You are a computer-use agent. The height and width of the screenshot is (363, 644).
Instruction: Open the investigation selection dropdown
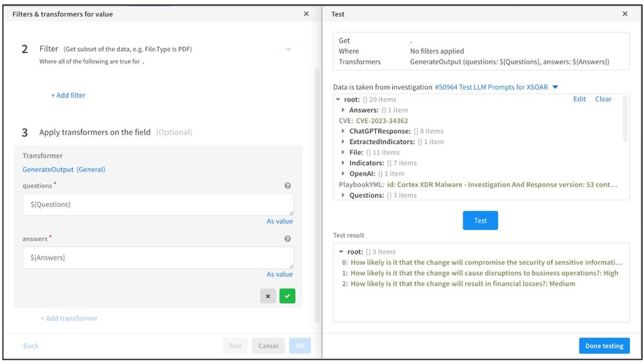555,87
